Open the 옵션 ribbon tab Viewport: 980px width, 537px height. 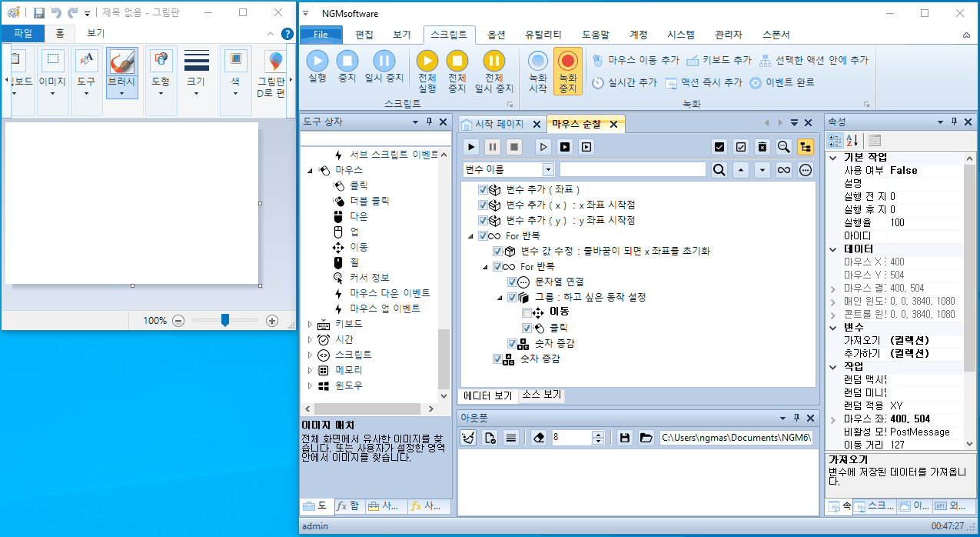[497, 35]
